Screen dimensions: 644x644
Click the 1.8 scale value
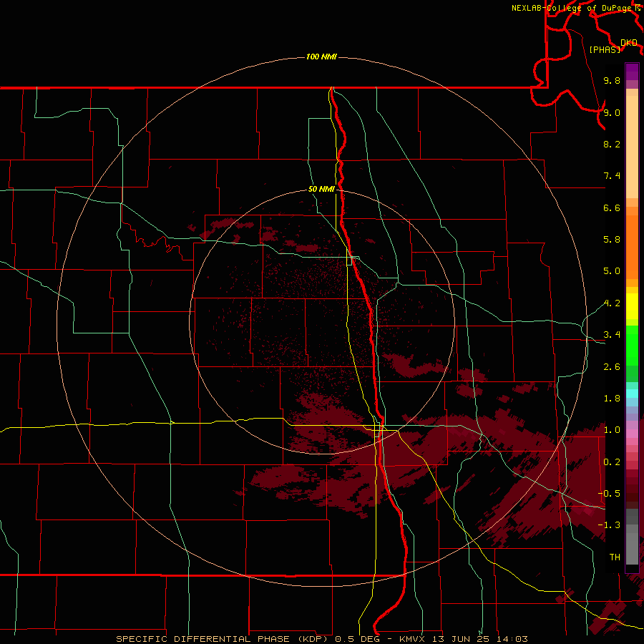click(x=612, y=399)
